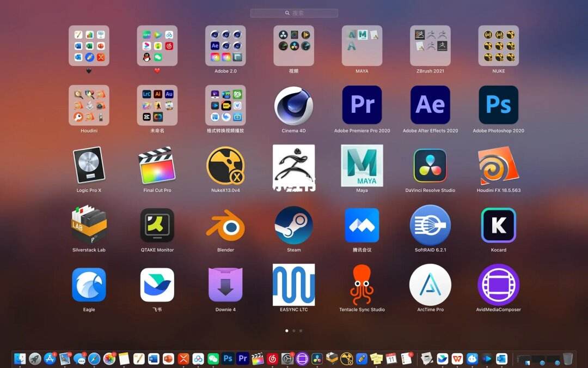Viewport: 588px width, 368px height.
Task: Launch DaVinci Resolve Studio from Launchpad grid
Action: pos(430,166)
